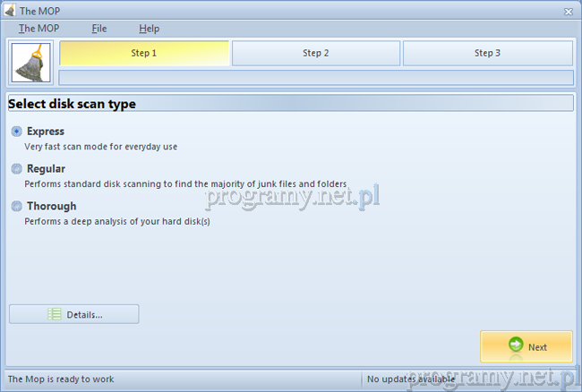The width and height of the screenshot is (582, 392).
Task: Select the Express scan radio button
Action: pyautogui.click(x=17, y=132)
